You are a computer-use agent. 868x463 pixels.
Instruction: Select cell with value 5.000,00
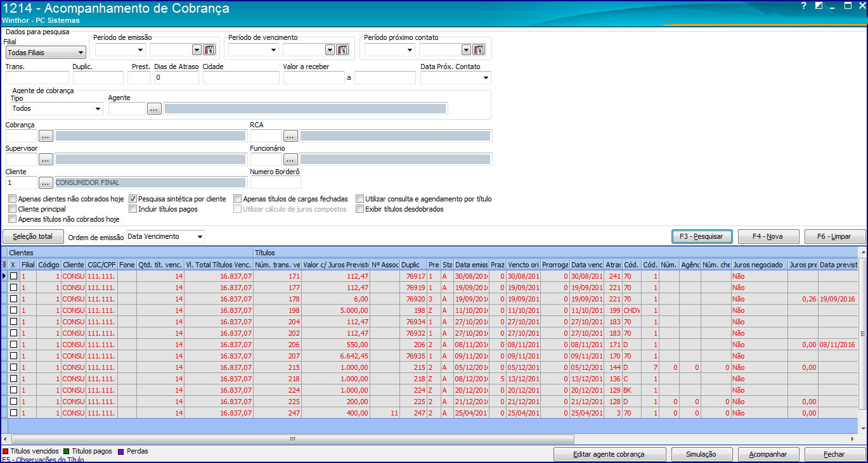pyautogui.click(x=335, y=310)
